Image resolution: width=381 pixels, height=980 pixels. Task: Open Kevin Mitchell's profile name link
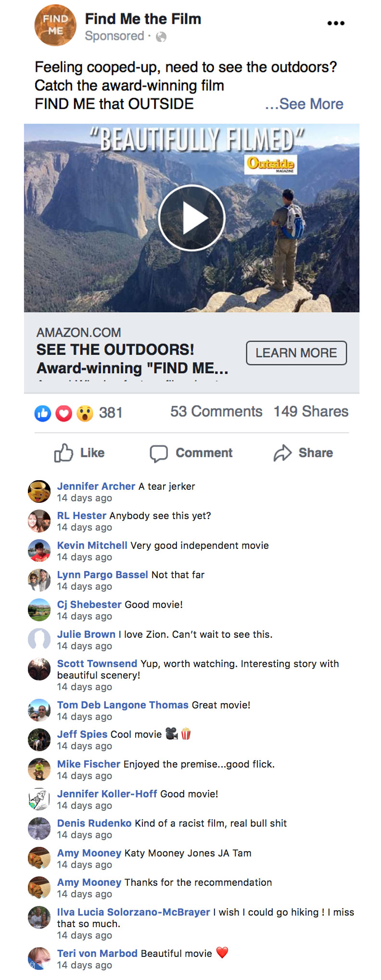pos(92,546)
